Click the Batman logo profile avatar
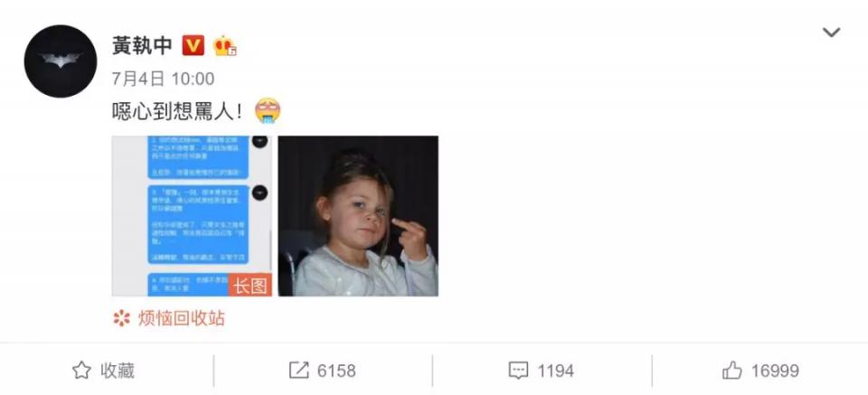Image resolution: width=868 pixels, height=395 pixels. click(61, 61)
